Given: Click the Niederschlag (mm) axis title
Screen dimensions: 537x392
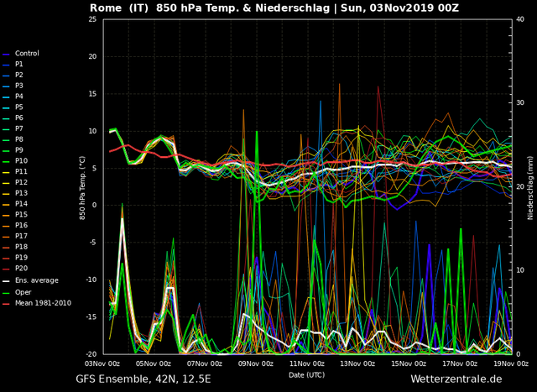Looking at the screenshot, I should tap(530, 187).
